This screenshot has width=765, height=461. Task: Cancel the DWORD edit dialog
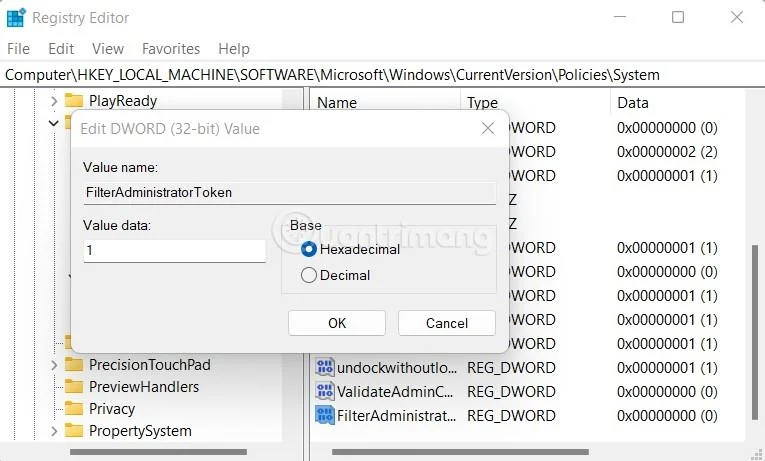[446, 323]
